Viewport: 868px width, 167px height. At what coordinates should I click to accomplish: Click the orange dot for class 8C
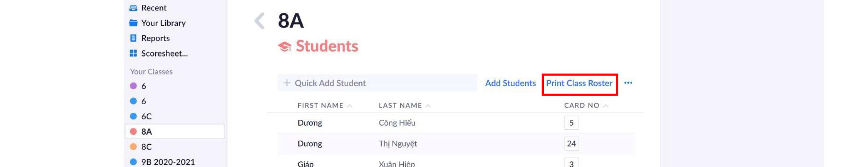pos(133,147)
